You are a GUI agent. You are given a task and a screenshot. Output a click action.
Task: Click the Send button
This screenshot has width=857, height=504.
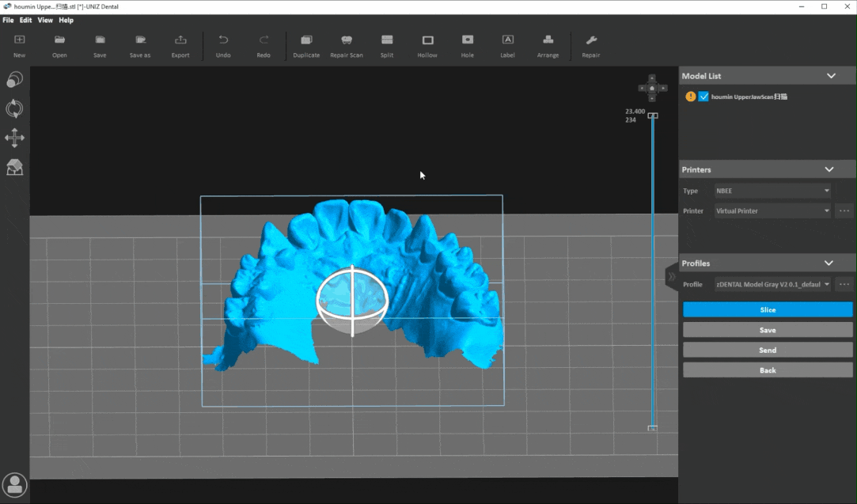point(768,350)
